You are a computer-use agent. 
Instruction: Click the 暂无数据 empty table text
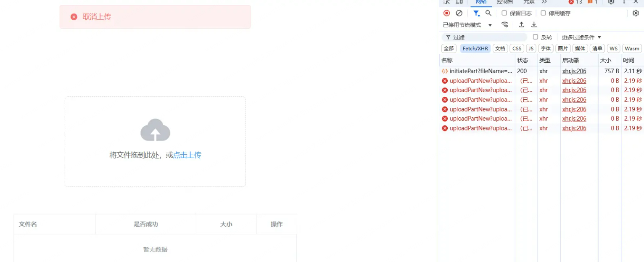[156, 249]
